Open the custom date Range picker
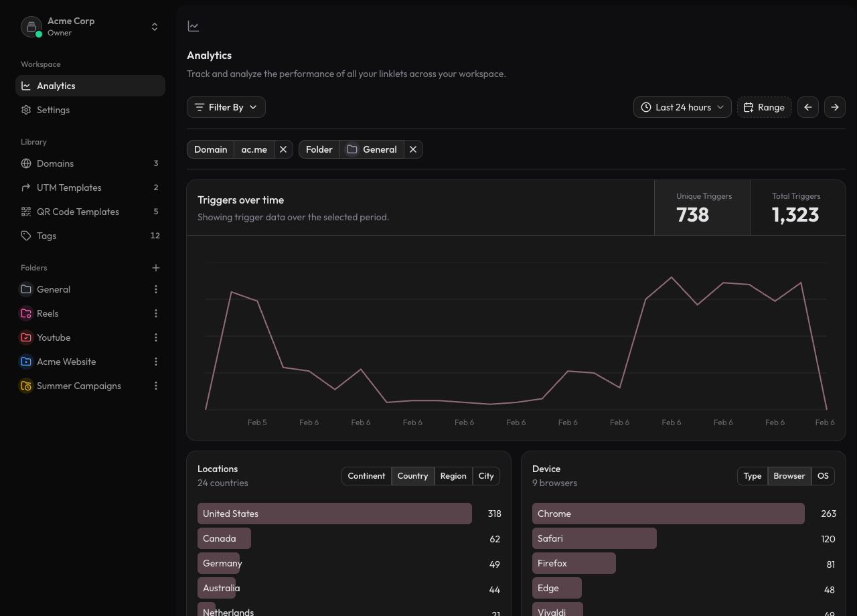The height and width of the screenshot is (616, 857). pos(764,106)
